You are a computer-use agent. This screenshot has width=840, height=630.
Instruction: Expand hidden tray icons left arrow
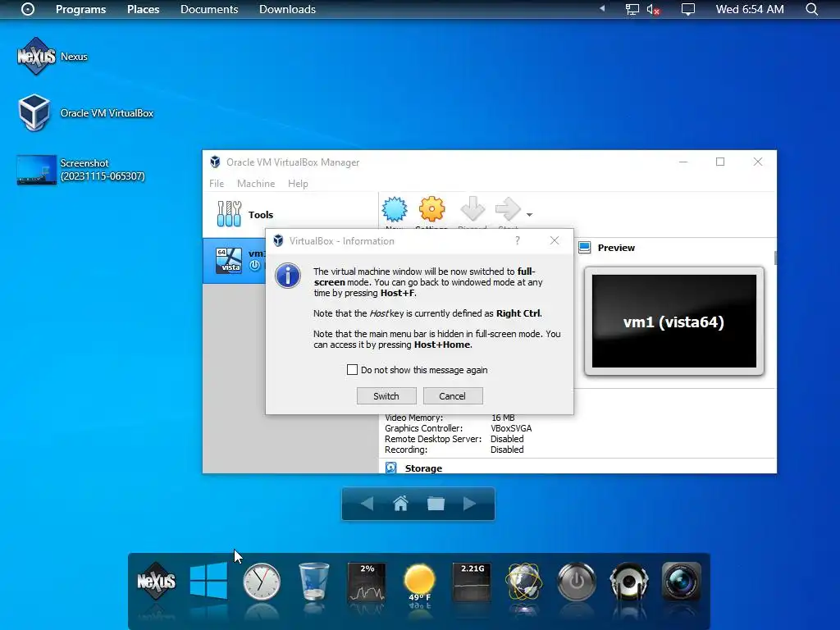pyautogui.click(x=602, y=8)
